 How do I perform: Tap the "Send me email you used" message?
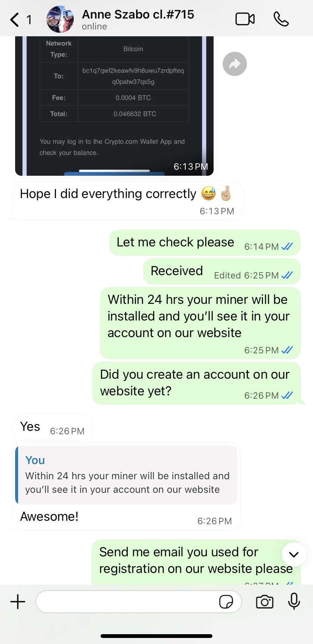196,562
